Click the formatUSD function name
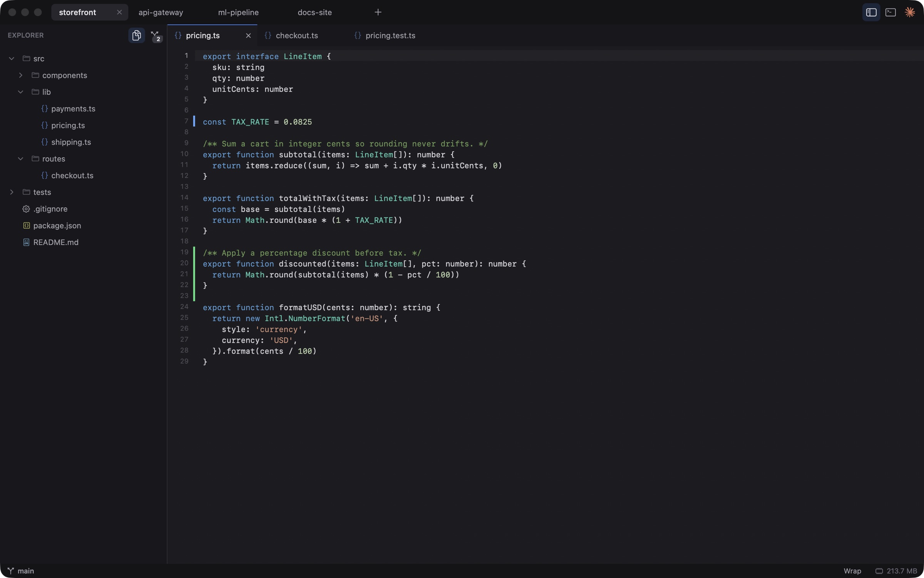This screenshot has width=924, height=578. click(300, 307)
